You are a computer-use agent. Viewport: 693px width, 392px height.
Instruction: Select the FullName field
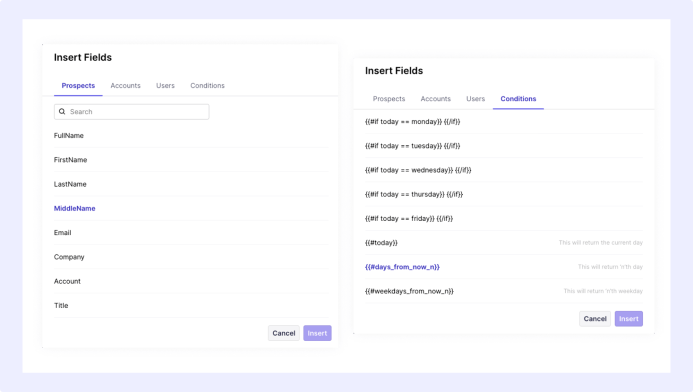pos(191,136)
